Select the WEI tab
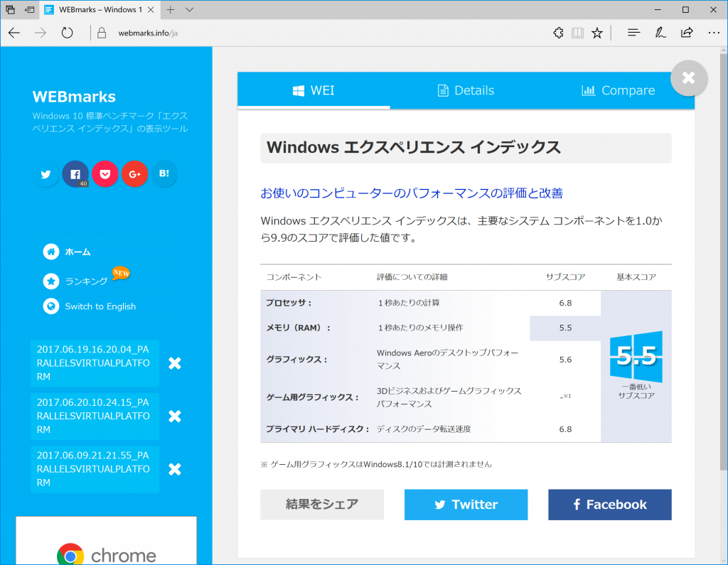Image resolution: width=728 pixels, height=565 pixels. [314, 90]
